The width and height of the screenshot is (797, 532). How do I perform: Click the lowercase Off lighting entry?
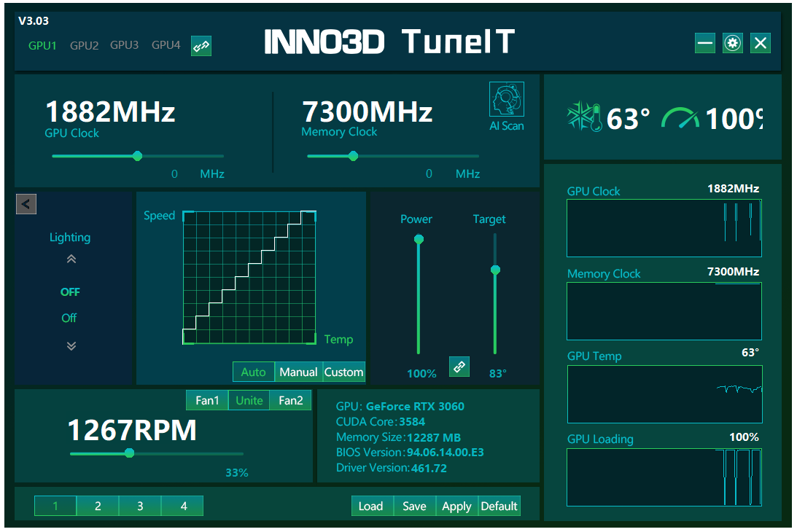69,318
